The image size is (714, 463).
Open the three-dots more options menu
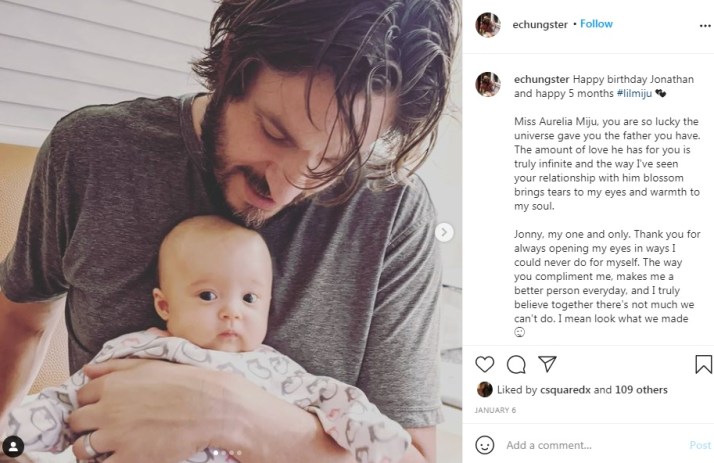tap(705, 26)
